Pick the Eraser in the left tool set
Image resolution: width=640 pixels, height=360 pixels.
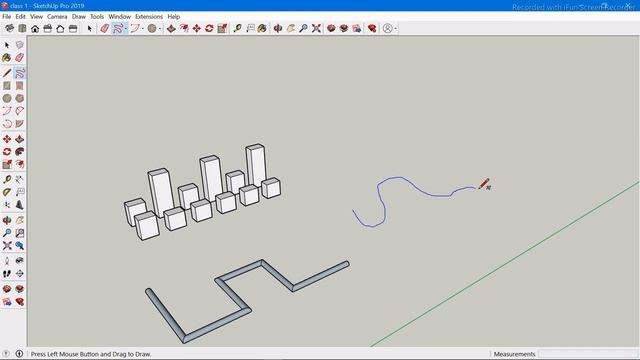pyautogui.click(x=20, y=58)
